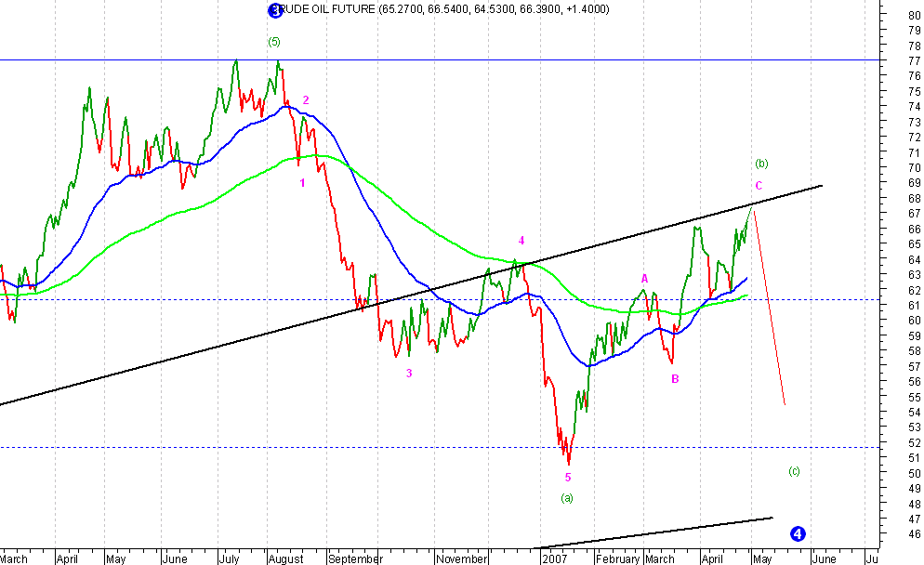Screen dimensions: 924x565
Task: Click price axis value 66
Action: click(x=915, y=229)
